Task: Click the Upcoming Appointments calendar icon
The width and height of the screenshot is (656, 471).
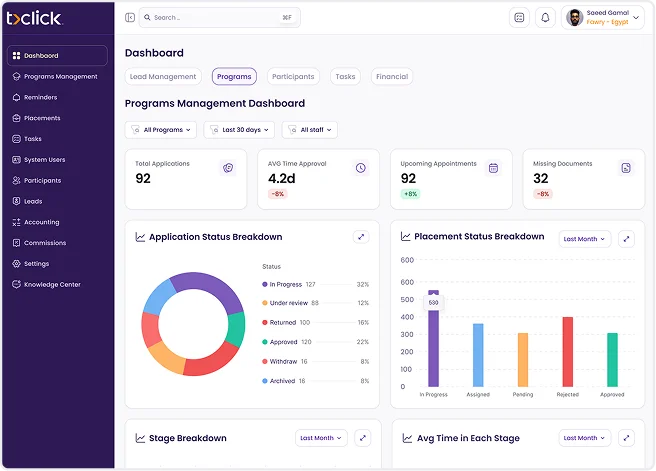Action: coord(493,168)
